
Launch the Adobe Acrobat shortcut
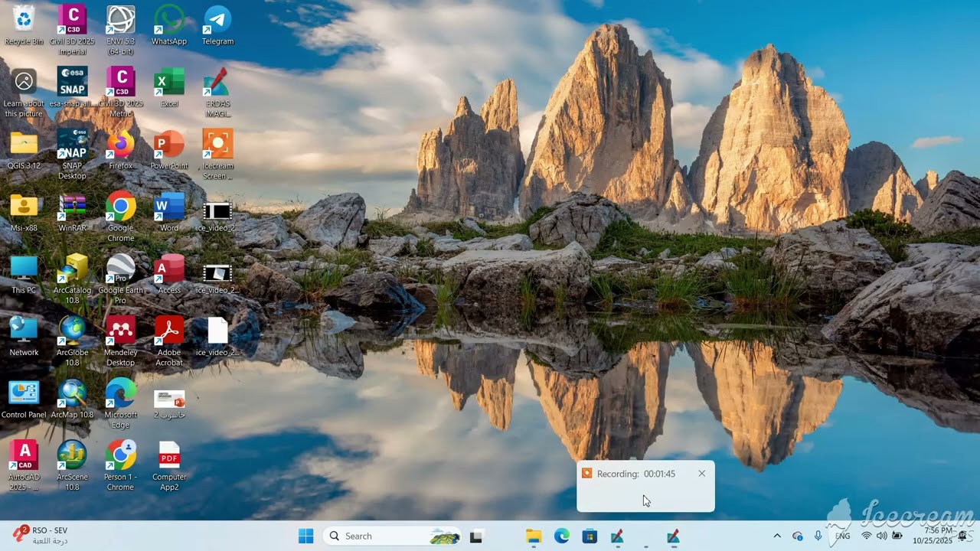[169, 341]
